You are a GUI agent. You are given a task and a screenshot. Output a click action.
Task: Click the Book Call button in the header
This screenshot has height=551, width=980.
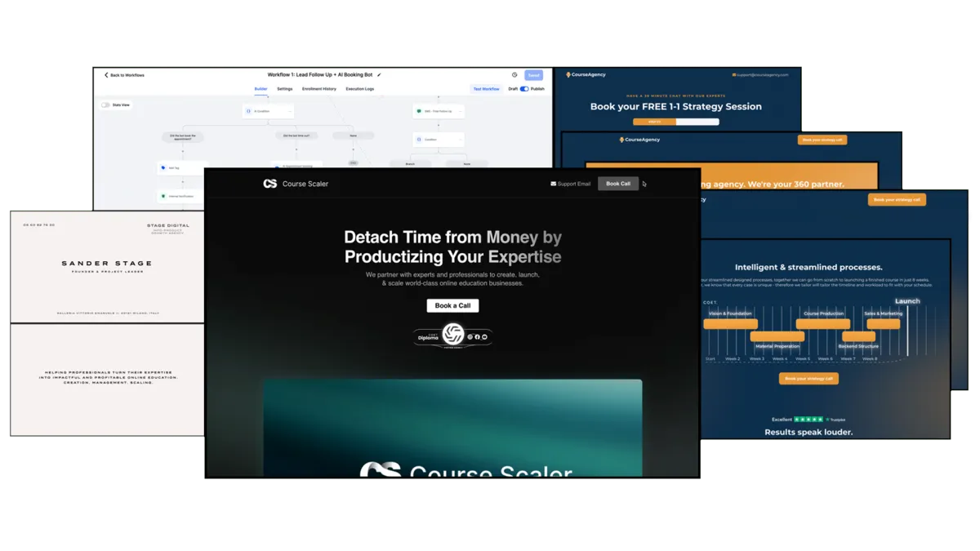tap(618, 184)
